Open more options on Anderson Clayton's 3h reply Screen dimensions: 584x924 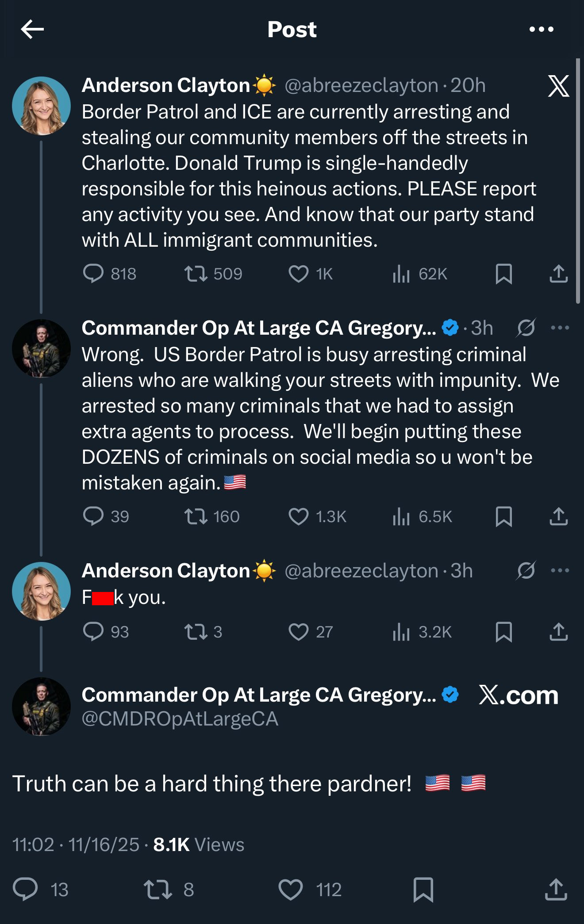pos(560,570)
